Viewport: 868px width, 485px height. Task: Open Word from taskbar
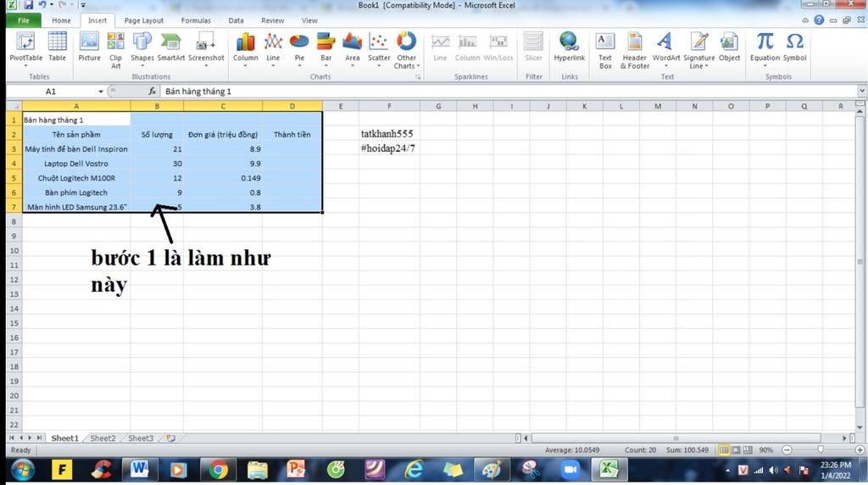click(139, 471)
